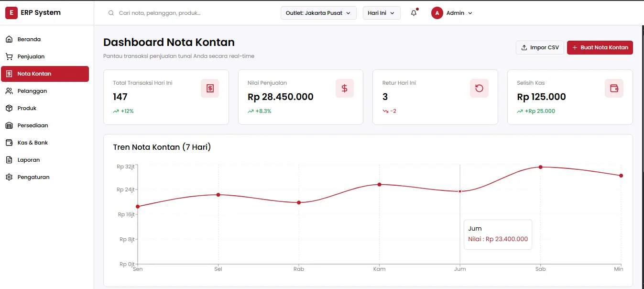Screen dimensions: 644x289
Task: Click the receipt icon in Total Transaksi card
Action: pos(210,89)
